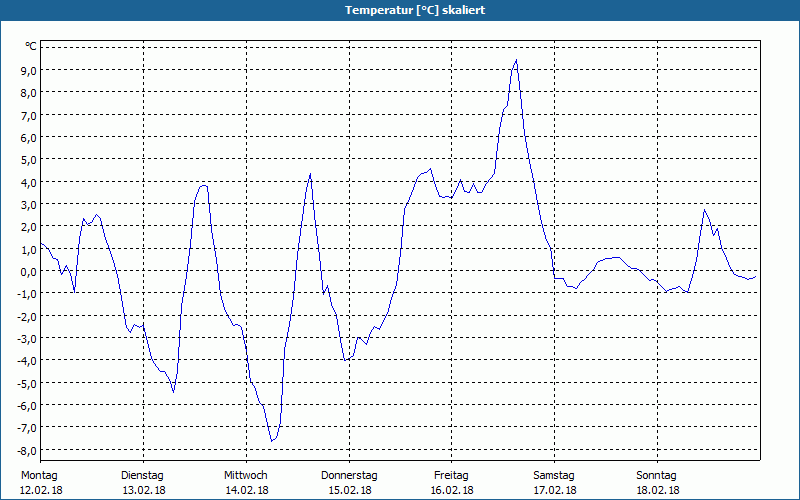Select the 3,0 axis value
The height and width of the screenshot is (500, 800).
point(29,204)
